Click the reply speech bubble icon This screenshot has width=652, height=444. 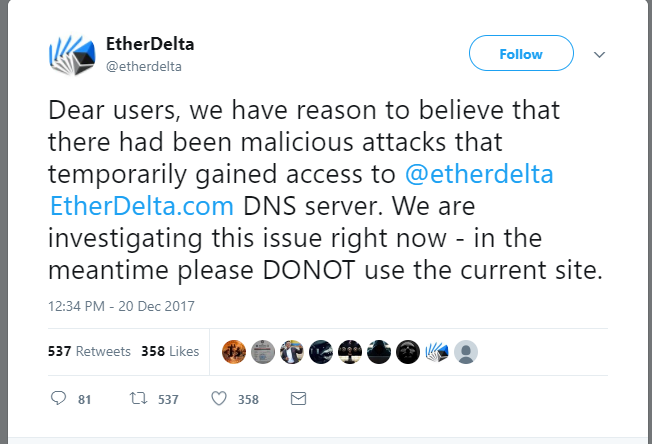pos(58,399)
